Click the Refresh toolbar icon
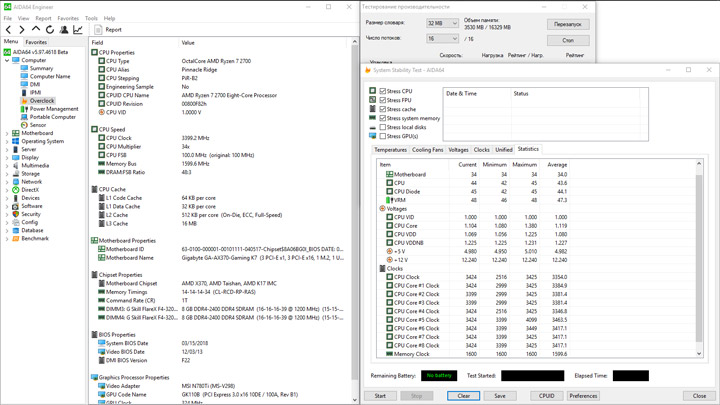720x405 pixels. [x=50, y=30]
